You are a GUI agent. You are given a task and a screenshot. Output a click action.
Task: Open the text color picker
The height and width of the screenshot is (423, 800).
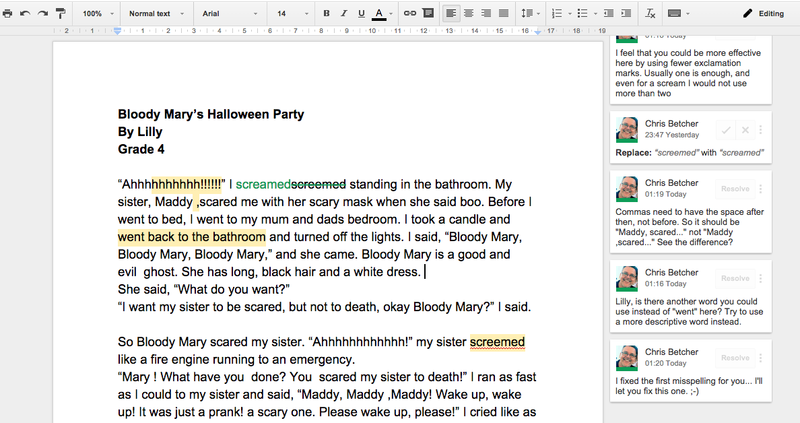(379, 14)
